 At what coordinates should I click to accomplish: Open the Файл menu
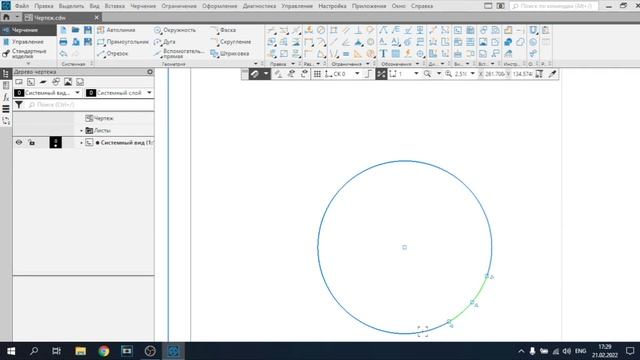tap(22, 6)
